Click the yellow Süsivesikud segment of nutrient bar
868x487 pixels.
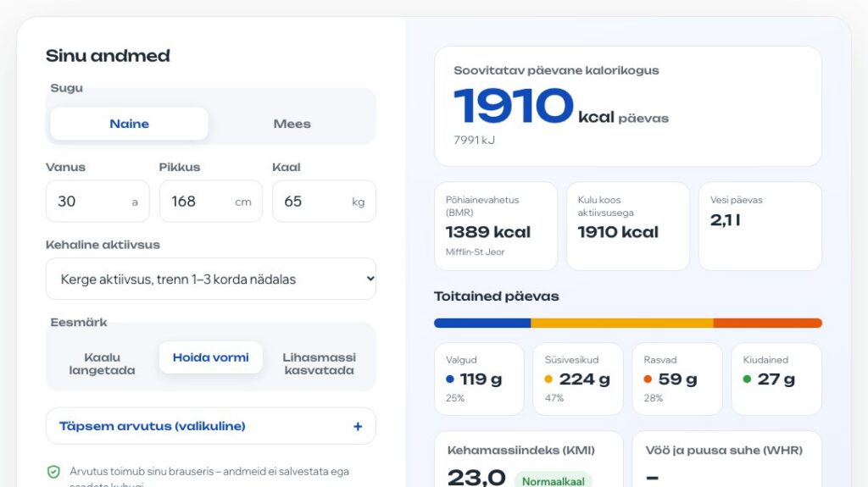pos(622,323)
